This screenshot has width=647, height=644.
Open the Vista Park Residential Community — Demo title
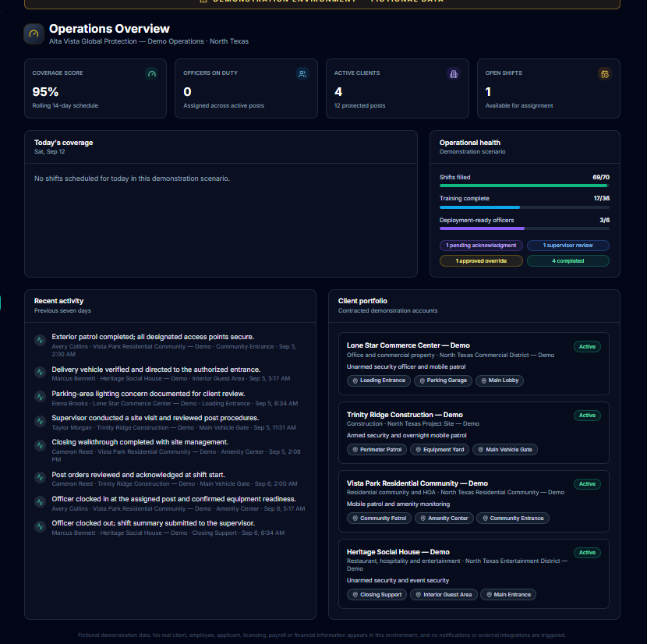(x=417, y=483)
